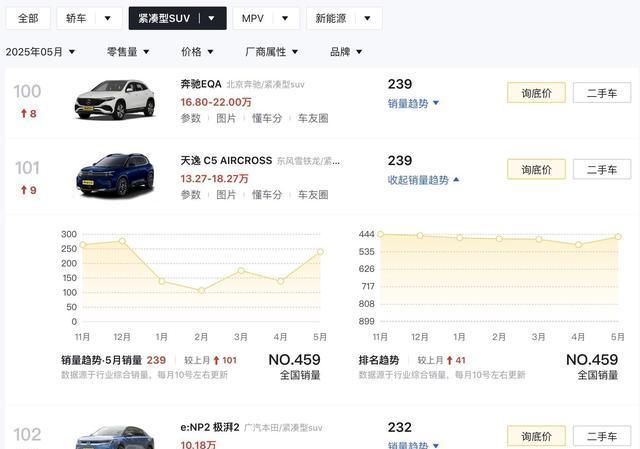Open the 厂商属性 filter dropdown
This screenshot has width=640, height=449.
[x=271, y=52]
